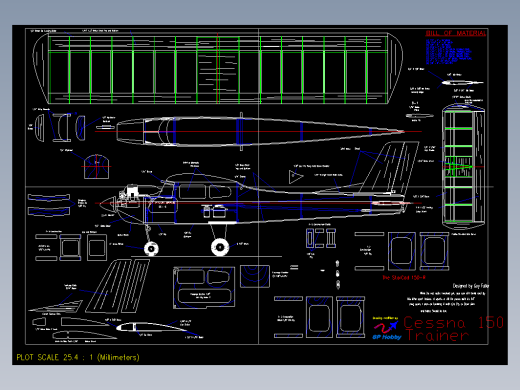Click the Cessna 150 Trainer title
Image resolution: width=520 pixels, height=390 pixels.
click(x=453, y=329)
